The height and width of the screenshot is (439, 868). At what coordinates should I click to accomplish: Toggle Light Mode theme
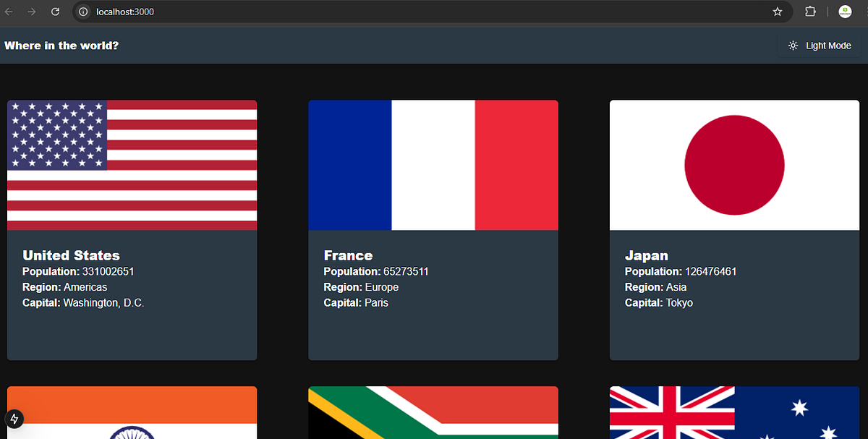818,45
